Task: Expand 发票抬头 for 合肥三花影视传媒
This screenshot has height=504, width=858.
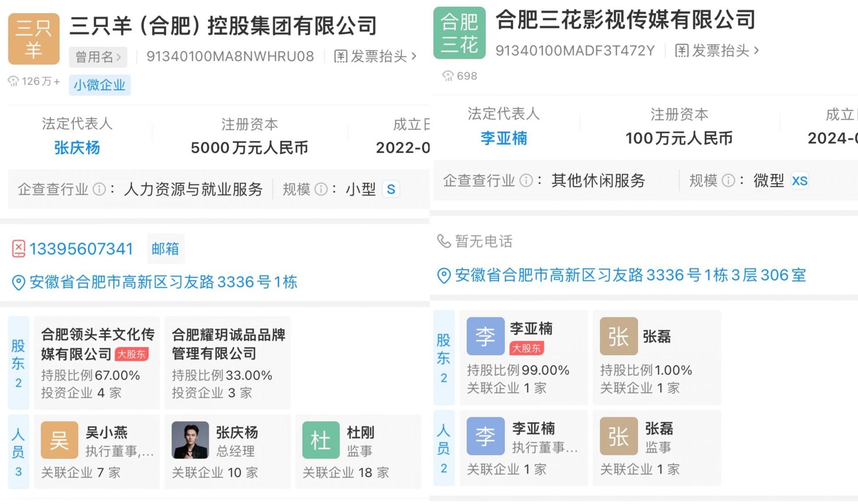Action: click(717, 51)
